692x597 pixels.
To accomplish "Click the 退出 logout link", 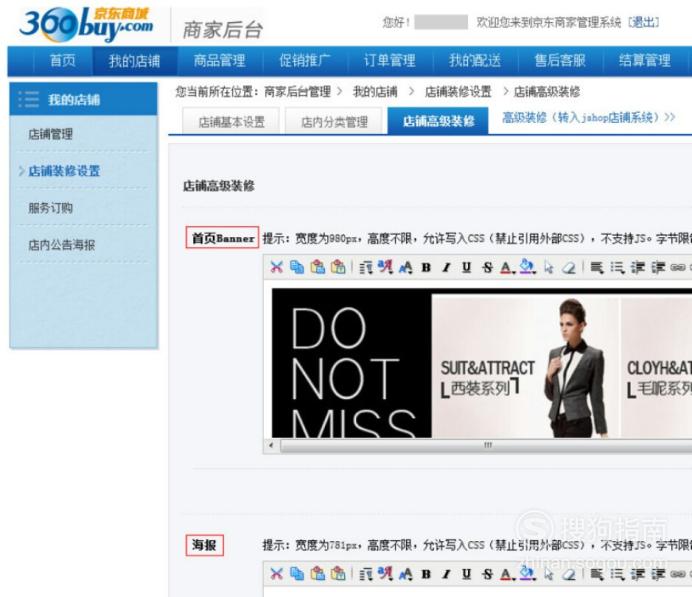I will (644, 22).
